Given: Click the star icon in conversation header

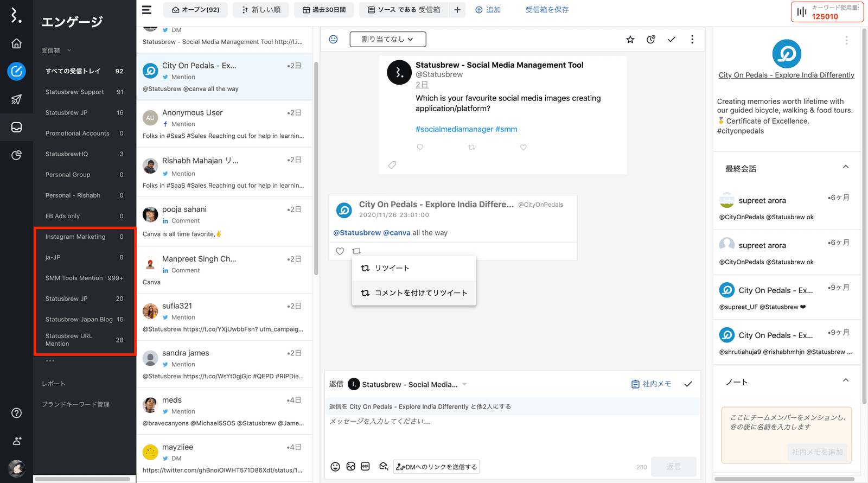Looking at the screenshot, I should coord(630,40).
